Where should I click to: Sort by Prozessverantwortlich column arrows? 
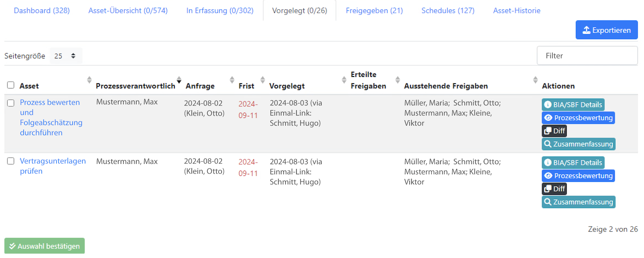click(179, 80)
